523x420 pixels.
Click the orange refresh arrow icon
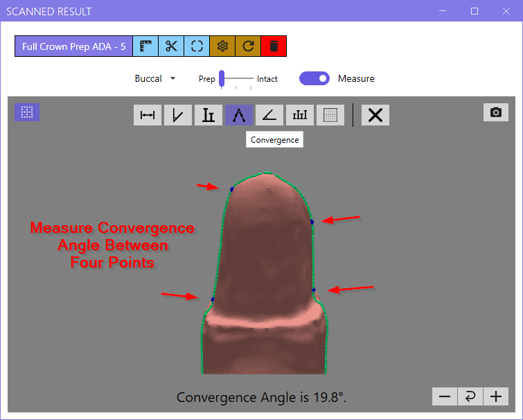pyautogui.click(x=248, y=46)
